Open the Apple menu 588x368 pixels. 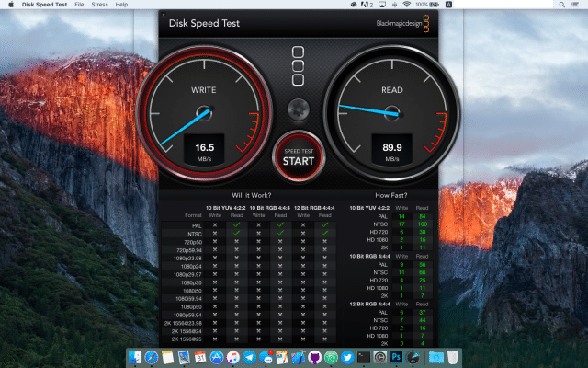point(11,5)
